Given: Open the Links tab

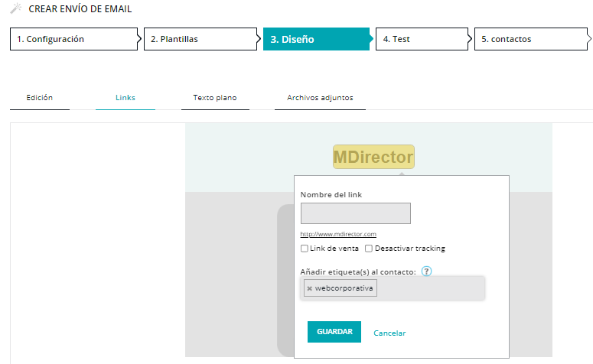Looking at the screenshot, I should 125,98.
